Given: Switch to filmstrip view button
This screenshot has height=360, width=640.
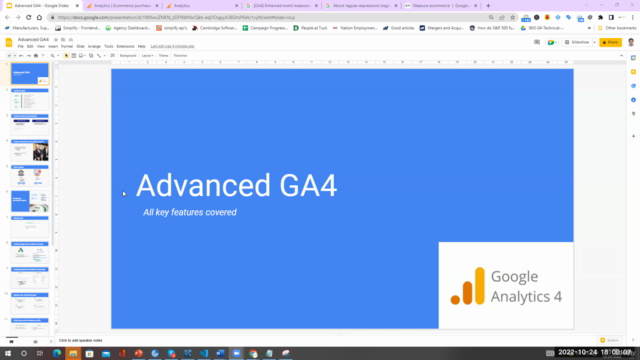Looking at the screenshot, I should [x=11, y=341].
